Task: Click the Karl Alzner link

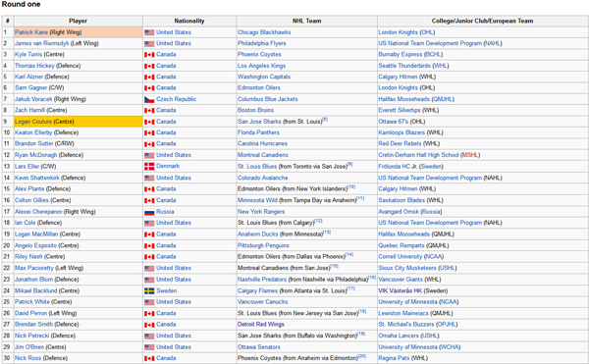Action: click(x=28, y=77)
